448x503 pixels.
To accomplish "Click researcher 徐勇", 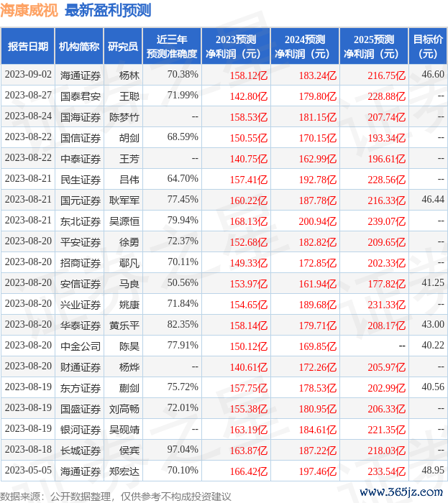I will [129, 243].
